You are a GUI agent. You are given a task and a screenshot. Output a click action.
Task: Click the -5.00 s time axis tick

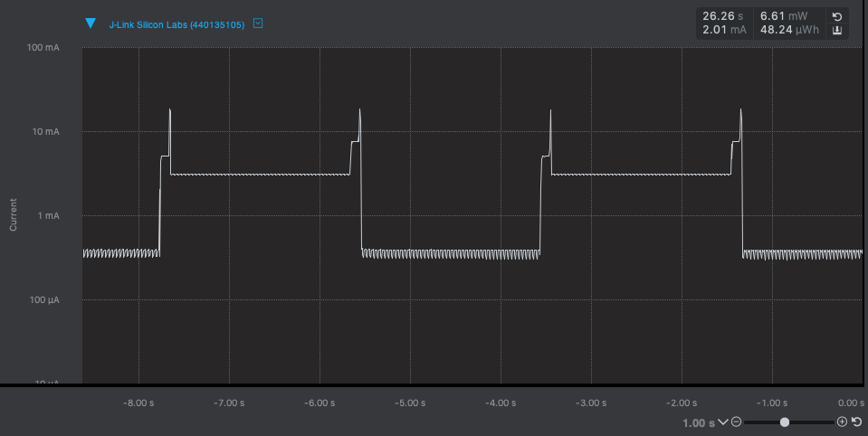(x=410, y=403)
